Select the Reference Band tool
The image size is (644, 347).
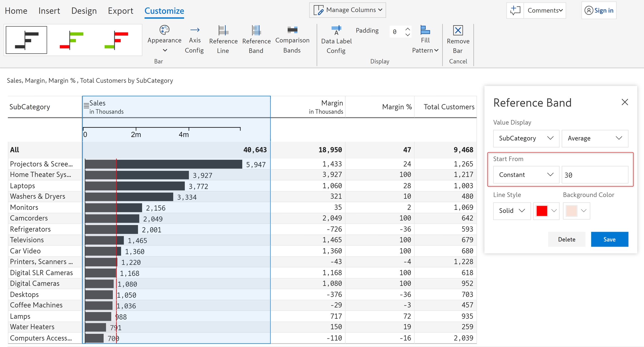(256, 31)
